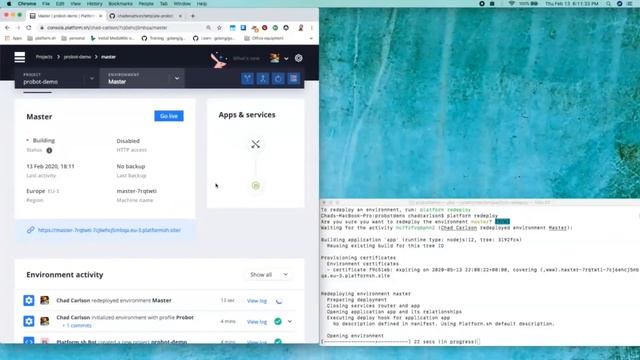Click the Branch environment button
640x360 pixels.
247,78
